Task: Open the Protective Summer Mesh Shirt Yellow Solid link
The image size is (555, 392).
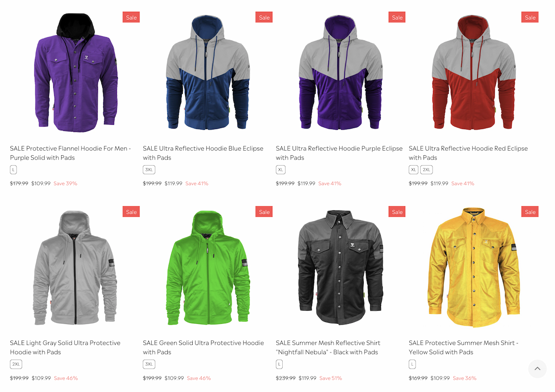Action: [463, 347]
